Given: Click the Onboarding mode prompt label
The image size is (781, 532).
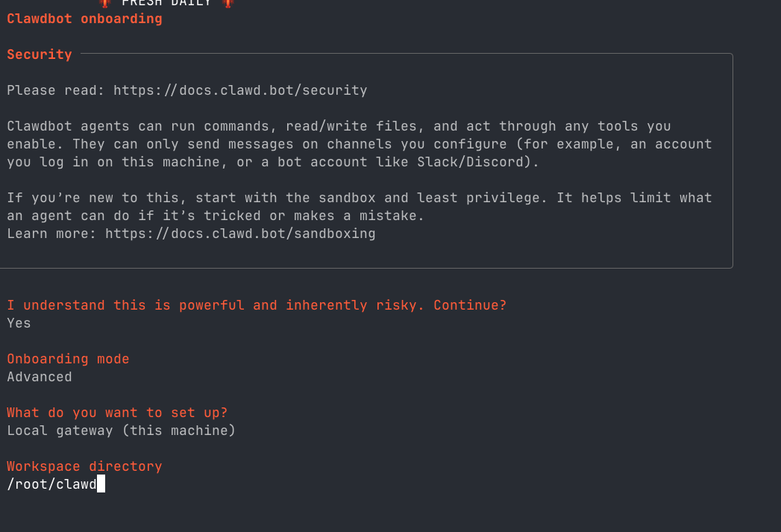Looking at the screenshot, I should pos(67,358).
